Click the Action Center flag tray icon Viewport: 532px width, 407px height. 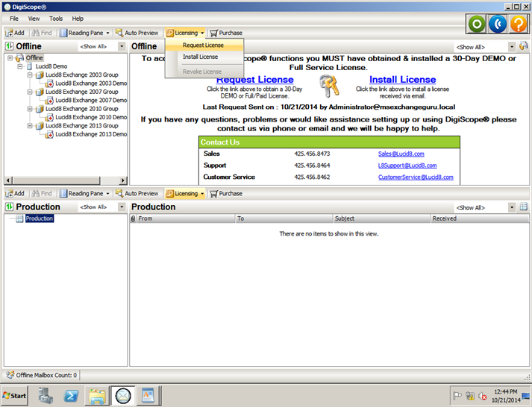point(457,396)
